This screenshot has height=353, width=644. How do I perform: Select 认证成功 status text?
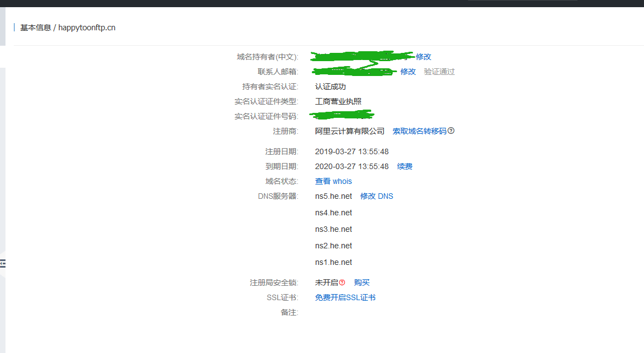[330, 86]
